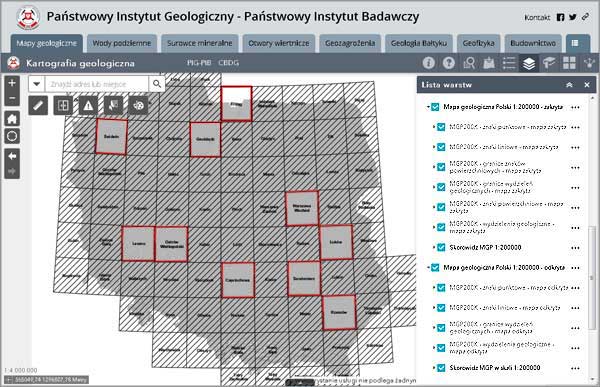Open options for Skorowidz MGP w skali 1:200000

(x=575, y=368)
